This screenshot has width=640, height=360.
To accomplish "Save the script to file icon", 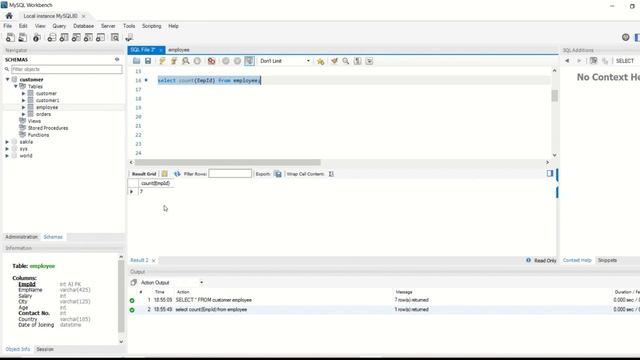I will (148, 61).
